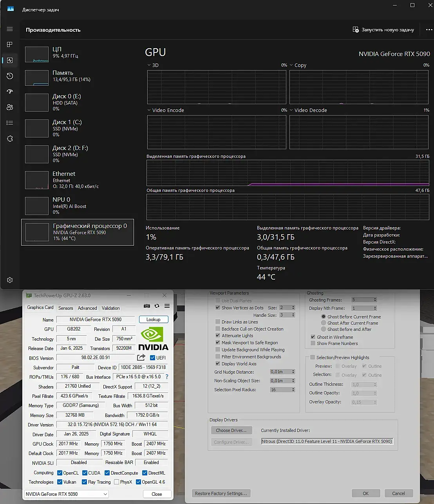Toggle the UEFI checkbox in GPU-Z
The height and width of the screenshot is (504, 434).
click(x=153, y=358)
